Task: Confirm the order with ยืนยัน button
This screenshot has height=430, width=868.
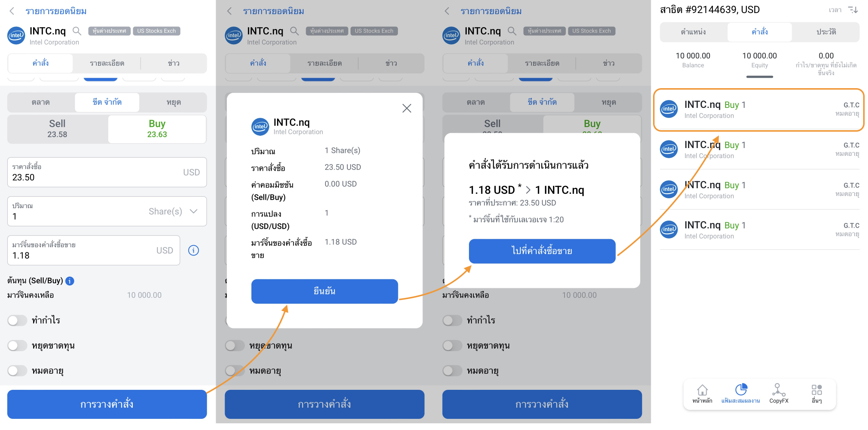Action: [x=325, y=291]
